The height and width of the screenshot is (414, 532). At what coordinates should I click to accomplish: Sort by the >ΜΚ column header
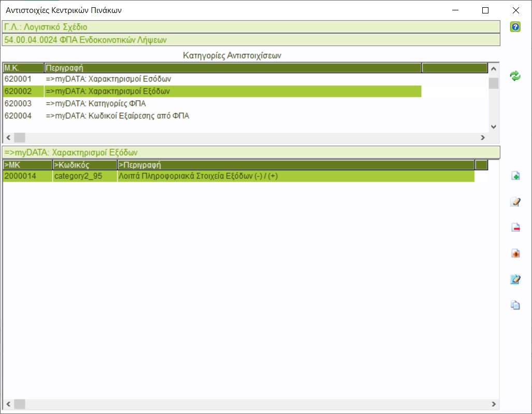tap(27, 165)
